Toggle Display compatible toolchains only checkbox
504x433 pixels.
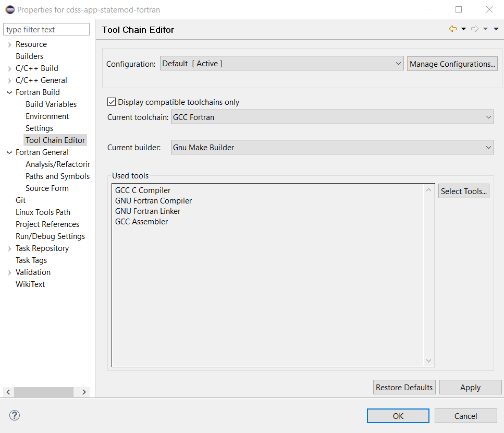(111, 102)
